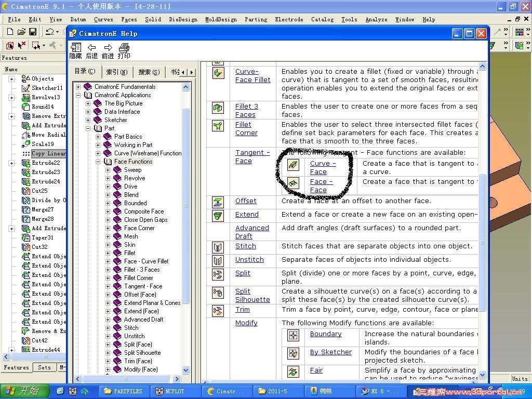Screen dimensions: 532x399
Task: Open the Advanced Draft link
Action: click(252, 232)
